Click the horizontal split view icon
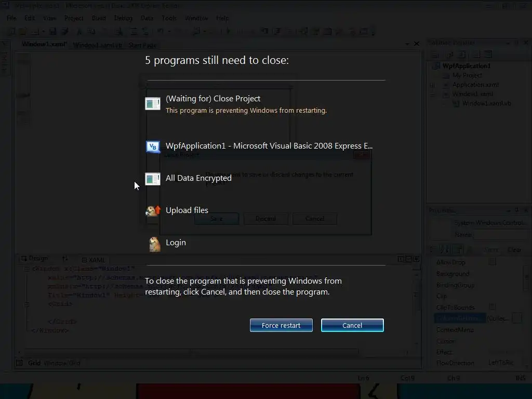 coord(408,259)
